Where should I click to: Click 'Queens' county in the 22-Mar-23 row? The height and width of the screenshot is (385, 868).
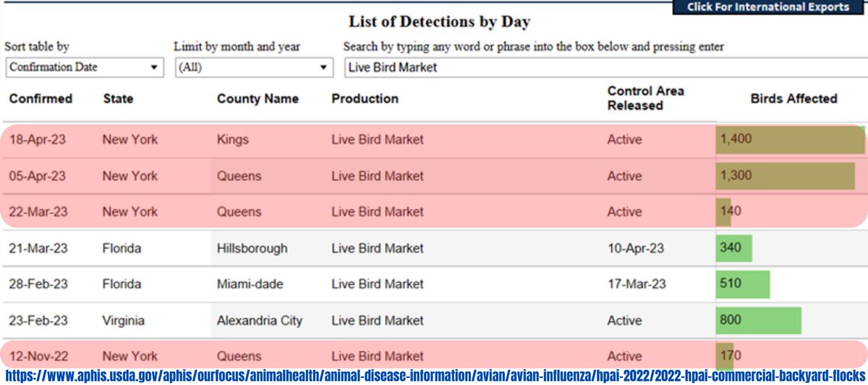point(239,211)
